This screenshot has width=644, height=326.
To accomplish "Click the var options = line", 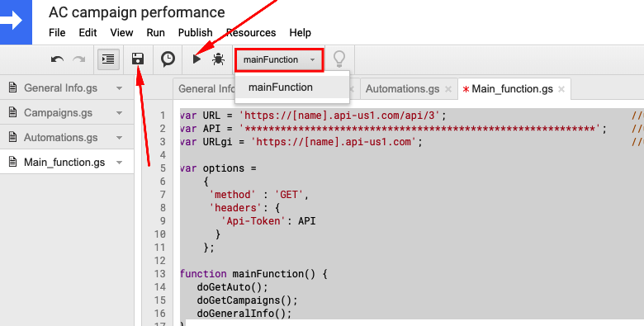I will click(x=218, y=168).
